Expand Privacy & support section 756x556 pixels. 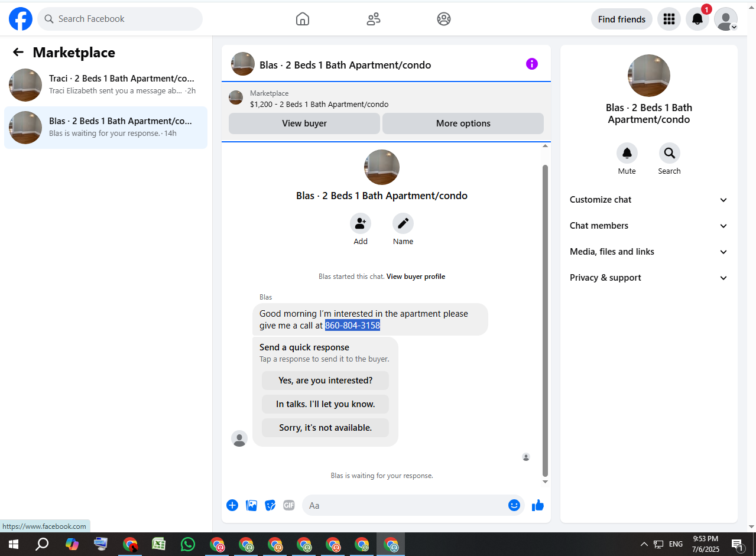tap(649, 278)
